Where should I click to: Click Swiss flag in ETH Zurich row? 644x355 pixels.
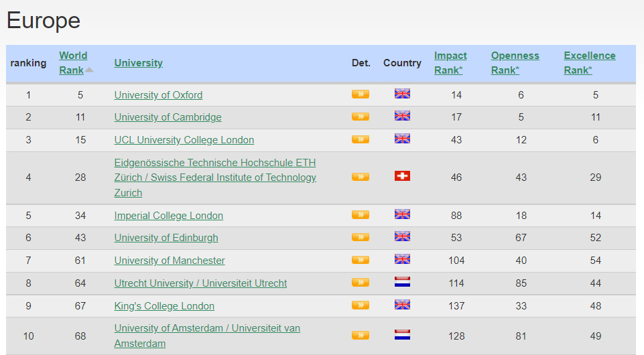tap(402, 176)
